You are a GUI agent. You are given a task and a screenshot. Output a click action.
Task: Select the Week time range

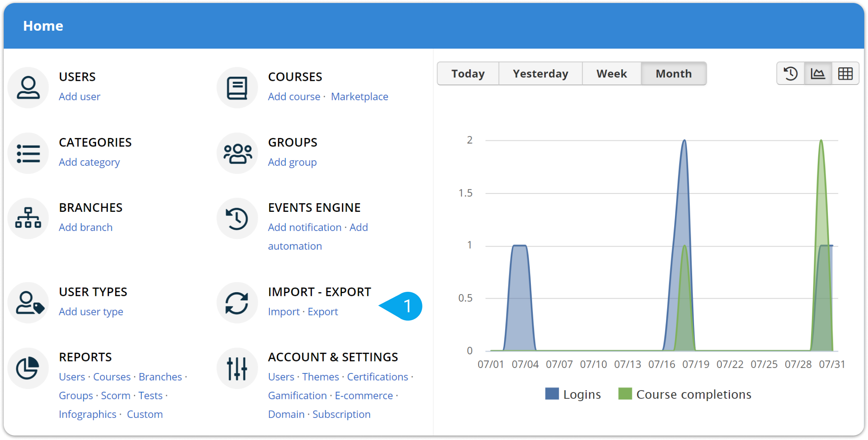pos(611,74)
